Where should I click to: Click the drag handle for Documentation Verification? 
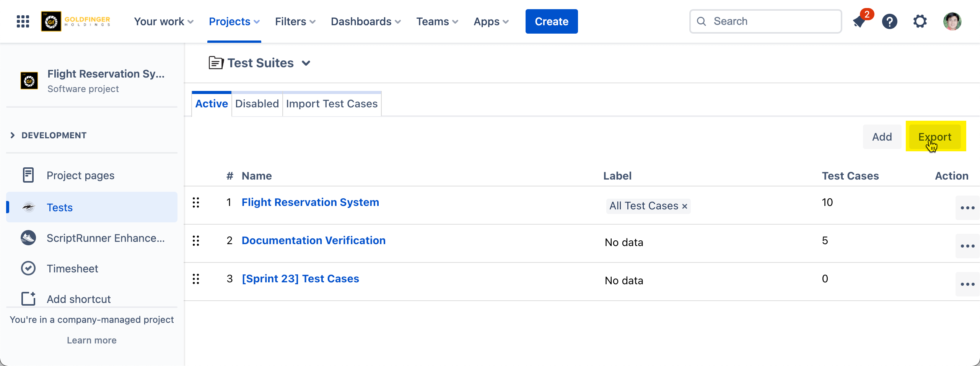point(196,241)
